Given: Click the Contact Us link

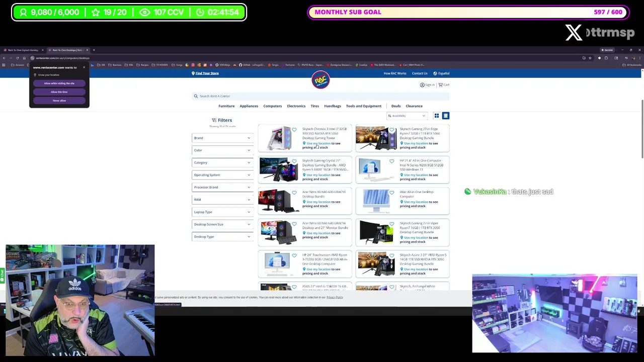Looking at the screenshot, I should pos(420,73).
